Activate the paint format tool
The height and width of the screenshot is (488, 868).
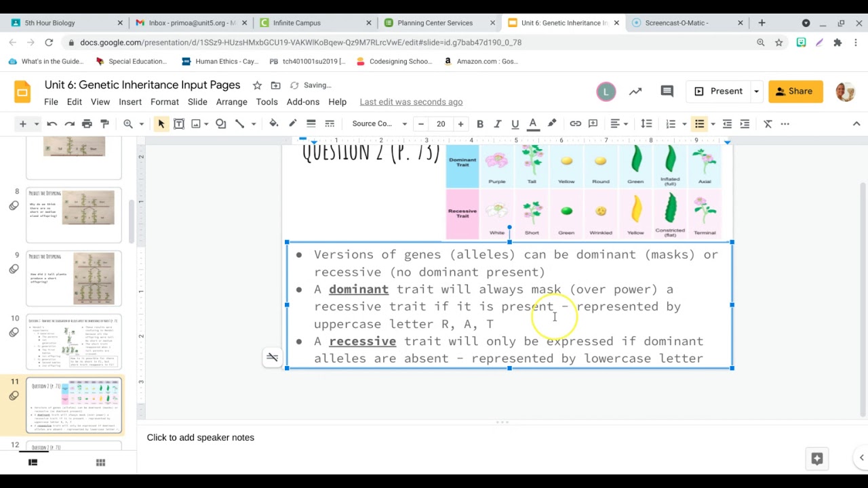click(x=104, y=124)
